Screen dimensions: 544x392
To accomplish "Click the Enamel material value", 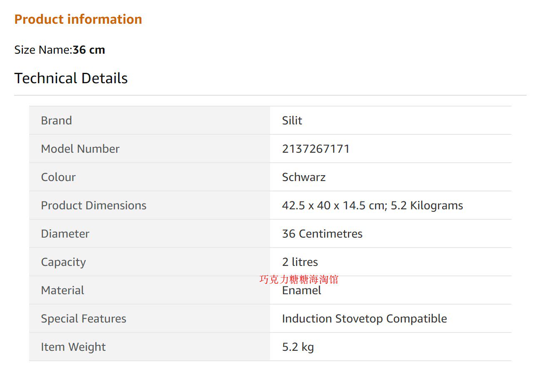I will pos(301,291).
